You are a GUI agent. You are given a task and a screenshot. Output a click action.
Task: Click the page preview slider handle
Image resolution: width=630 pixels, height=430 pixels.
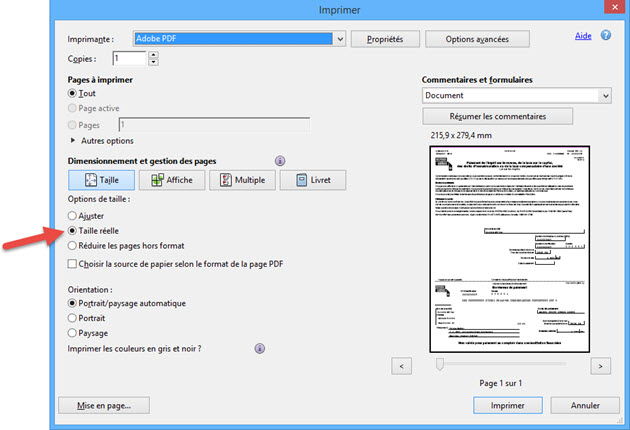[440, 364]
